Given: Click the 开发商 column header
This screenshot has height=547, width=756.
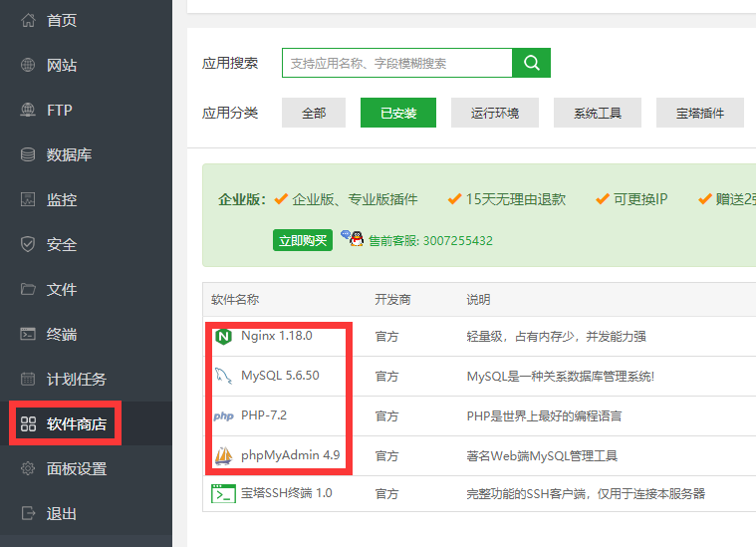Looking at the screenshot, I should (x=393, y=300).
